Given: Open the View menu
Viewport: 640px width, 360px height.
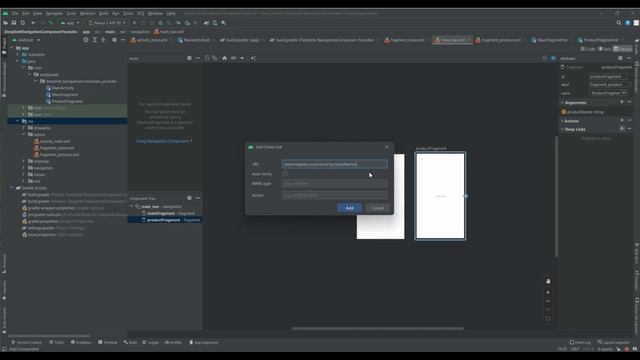Looking at the screenshot, I should [x=38, y=13].
